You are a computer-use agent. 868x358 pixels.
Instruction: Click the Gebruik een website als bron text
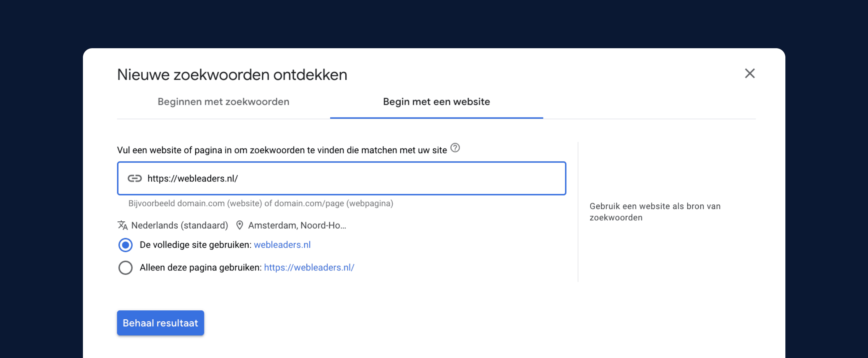(655, 212)
